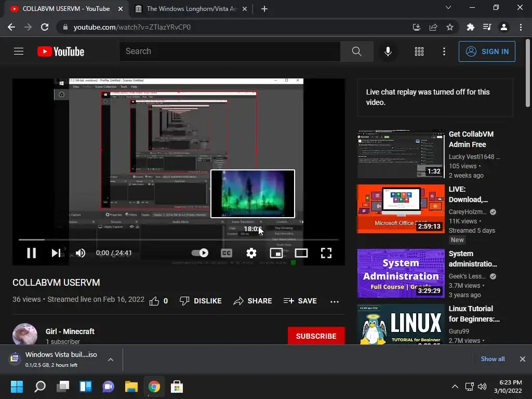Open the Windows Start menu

click(17, 387)
